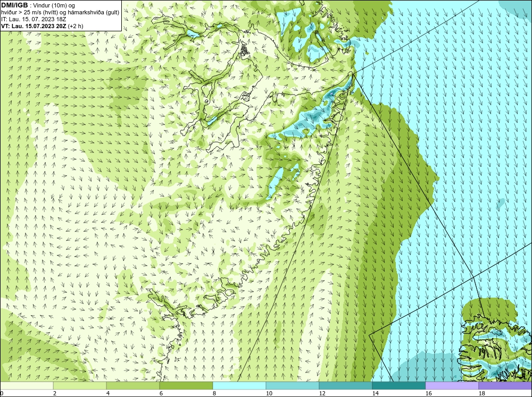Click the purple legend swatch above 18 m/s
The image size is (532, 397).
[x=505, y=385]
